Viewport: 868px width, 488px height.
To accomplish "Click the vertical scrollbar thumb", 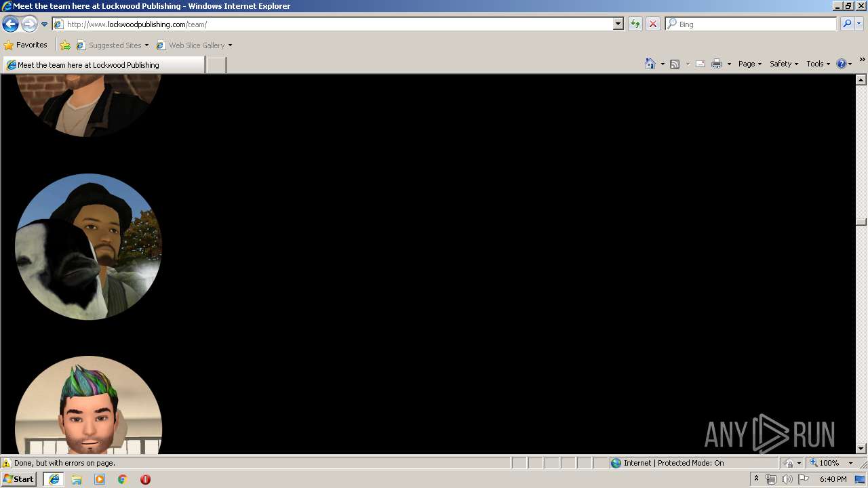I will (861, 222).
